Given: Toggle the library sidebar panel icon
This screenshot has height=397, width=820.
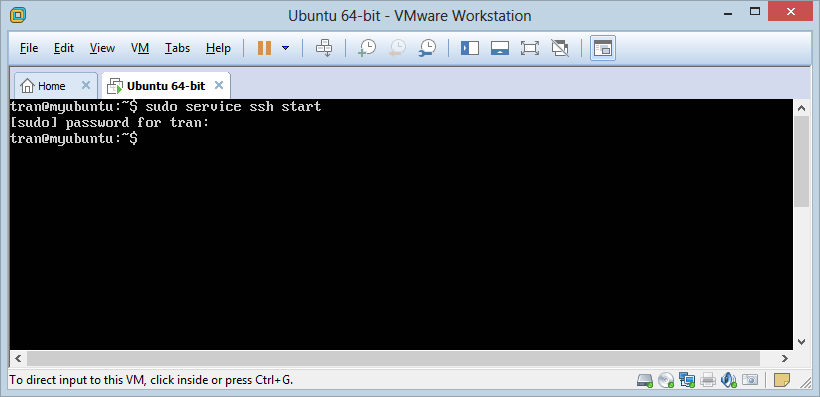Looking at the screenshot, I should click(x=470, y=48).
